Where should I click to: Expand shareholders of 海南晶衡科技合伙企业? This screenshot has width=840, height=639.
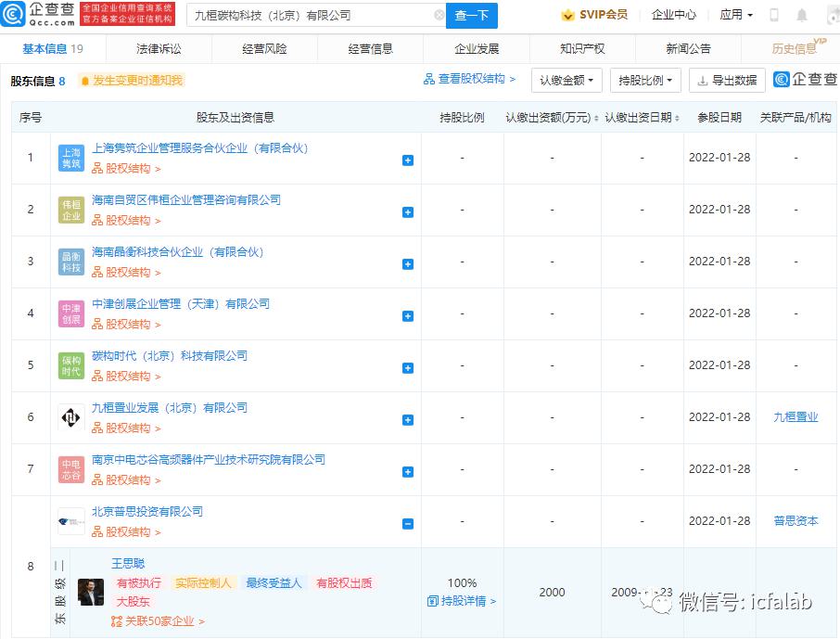408,264
